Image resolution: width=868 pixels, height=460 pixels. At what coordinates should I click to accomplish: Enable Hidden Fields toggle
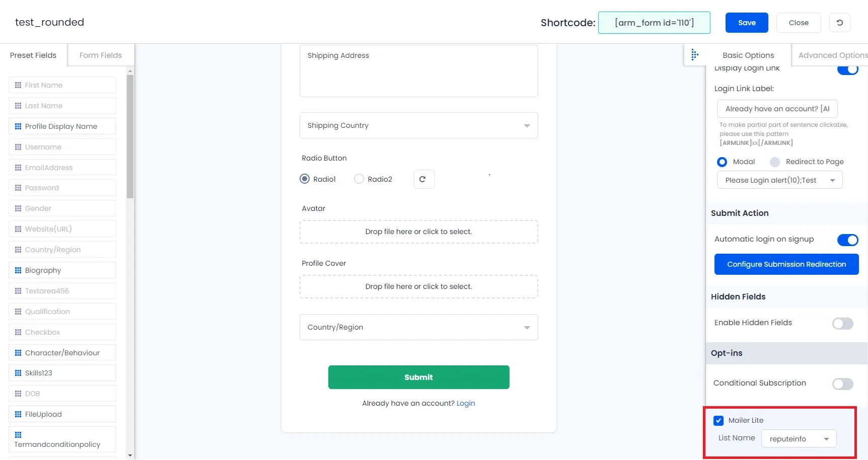pyautogui.click(x=842, y=323)
